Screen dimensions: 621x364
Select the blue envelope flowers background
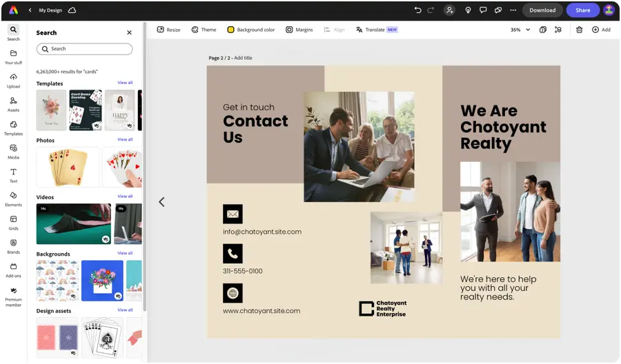[102, 281]
